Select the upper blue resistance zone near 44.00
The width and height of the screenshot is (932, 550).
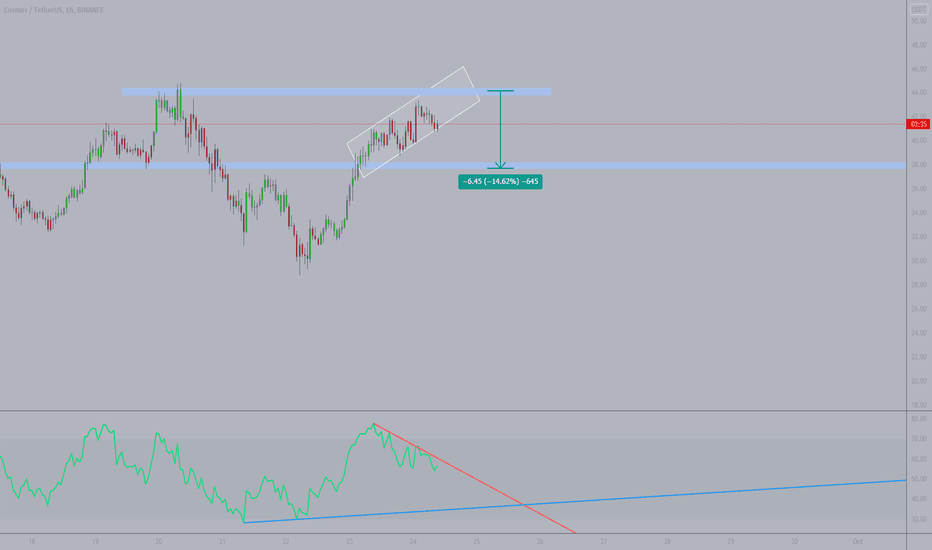click(x=336, y=92)
